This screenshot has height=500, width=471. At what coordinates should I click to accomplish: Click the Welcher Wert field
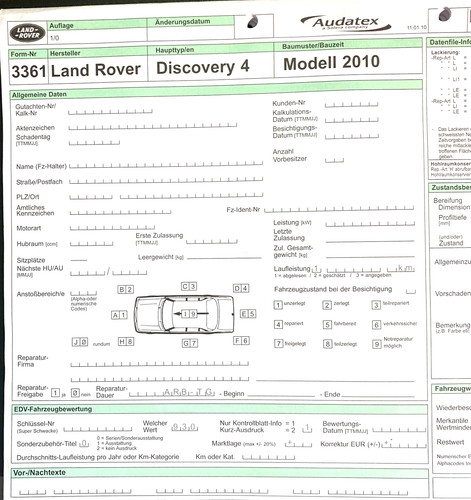185,427
